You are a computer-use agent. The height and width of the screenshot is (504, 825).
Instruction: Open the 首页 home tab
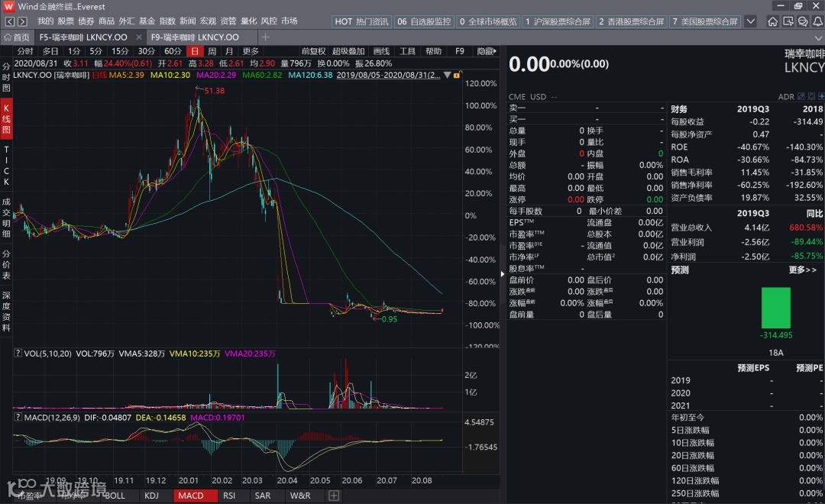point(17,37)
